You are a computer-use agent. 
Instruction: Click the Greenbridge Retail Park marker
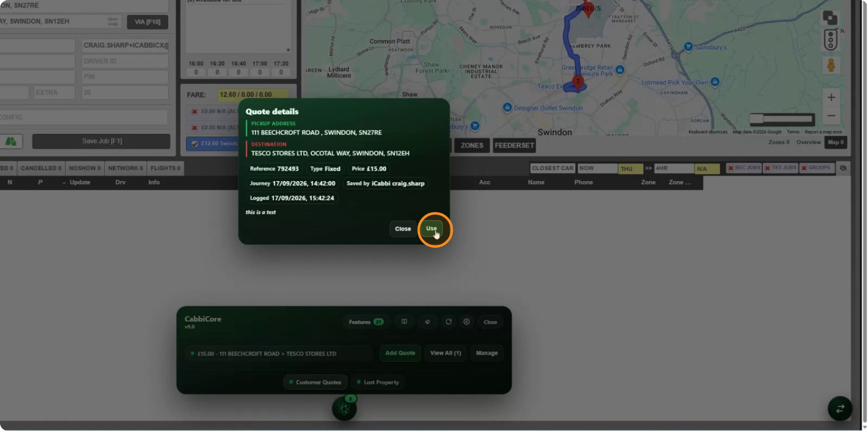pyautogui.click(x=620, y=70)
